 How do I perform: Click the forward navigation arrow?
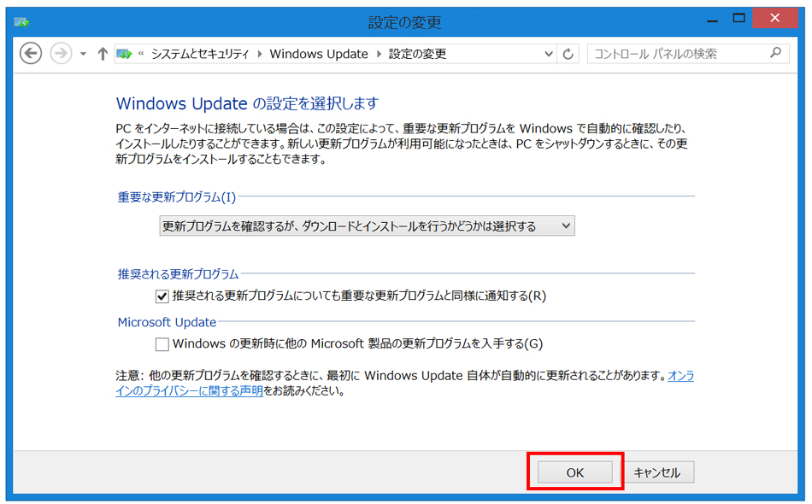61,53
